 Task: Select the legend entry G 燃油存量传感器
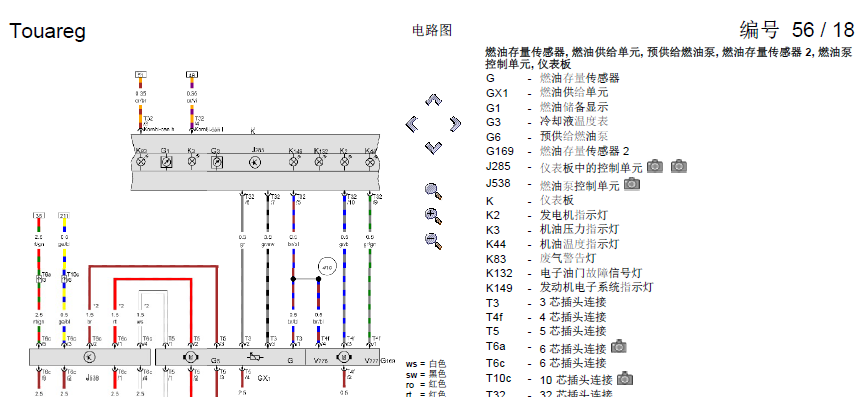coord(552,79)
